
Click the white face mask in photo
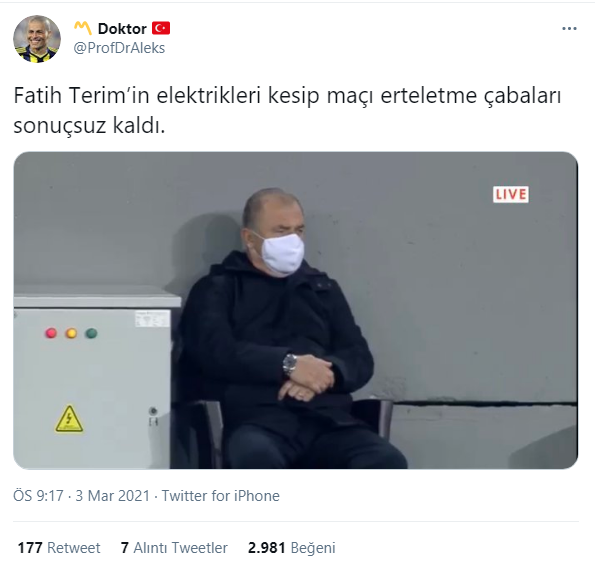[x=282, y=253]
